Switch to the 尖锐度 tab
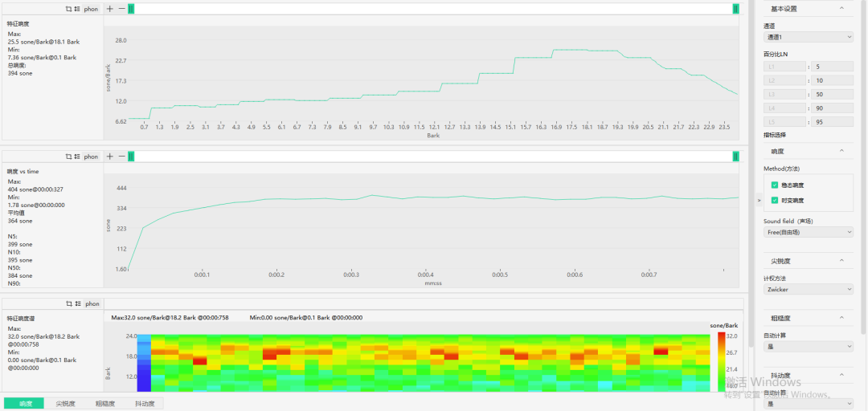The width and height of the screenshot is (868, 411). point(65,403)
